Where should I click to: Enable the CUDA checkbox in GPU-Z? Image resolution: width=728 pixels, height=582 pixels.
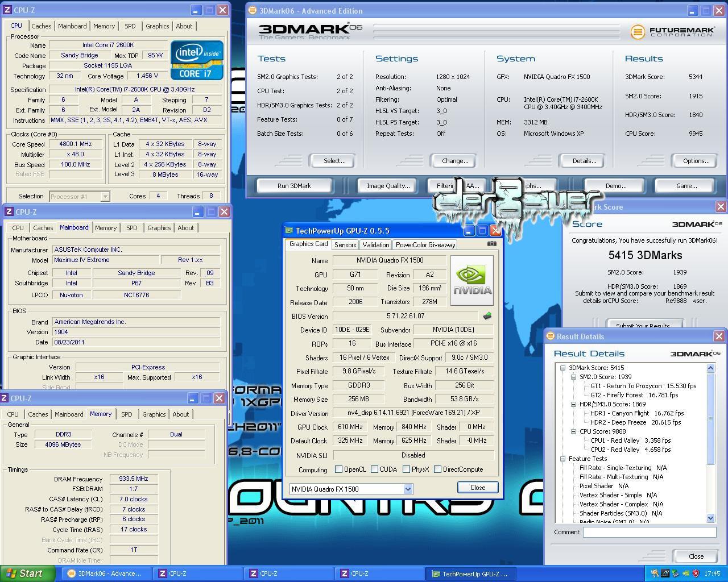374,469
